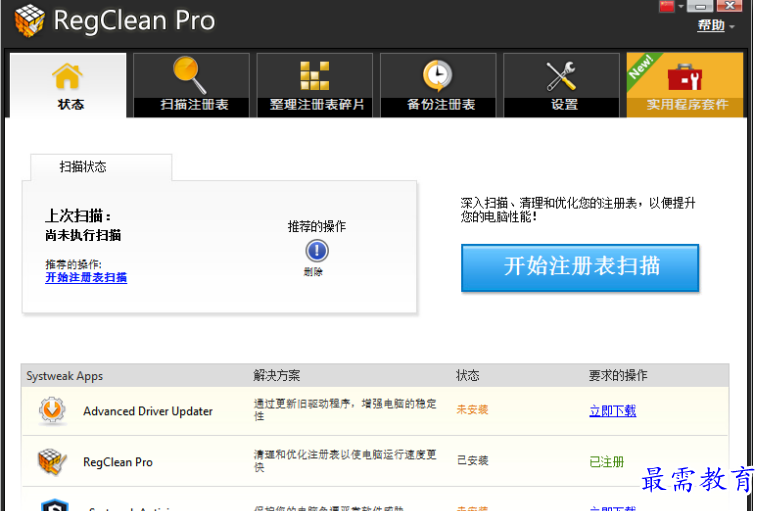Go to the 备份注册表 tab
Image resolution: width=763 pixels, height=511 pixels.
pos(438,85)
